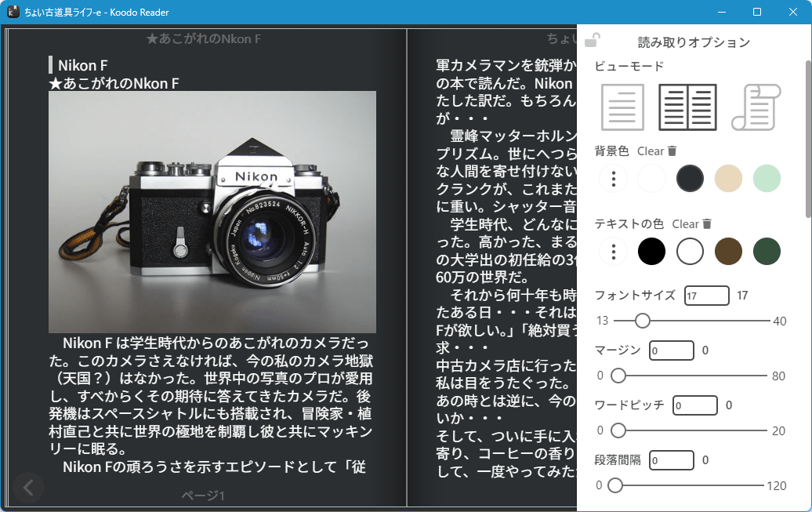Click the trash icon next to 背景色 Clear
This screenshot has width=812, height=512.
tap(672, 151)
